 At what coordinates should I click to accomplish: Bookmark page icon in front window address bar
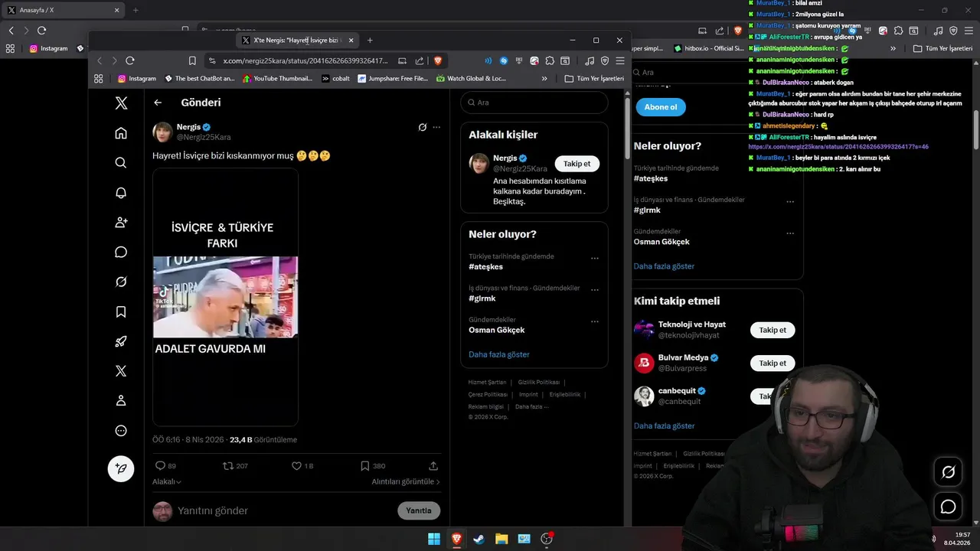pyautogui.click(x=192, y=60)
